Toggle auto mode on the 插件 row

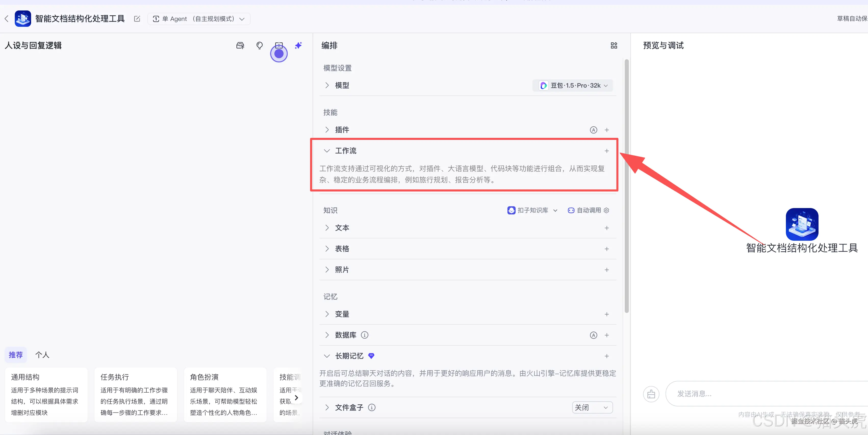click(x=593, y=130)
